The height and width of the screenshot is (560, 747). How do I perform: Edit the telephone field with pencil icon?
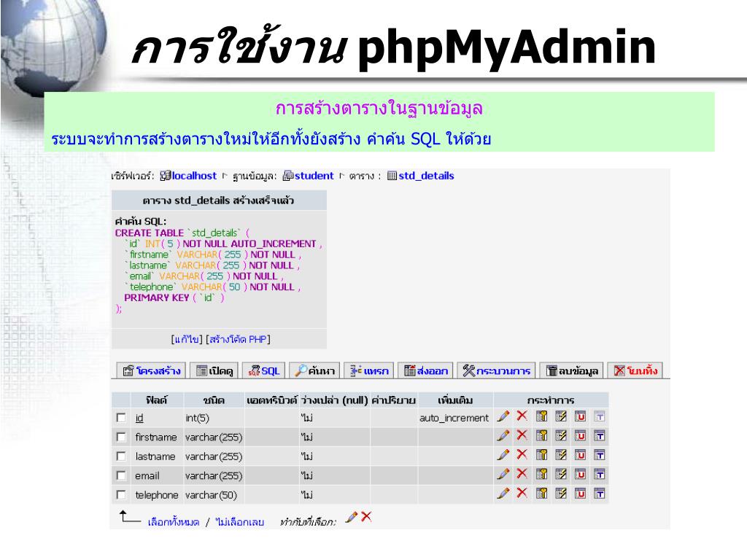tap(503, 494)
